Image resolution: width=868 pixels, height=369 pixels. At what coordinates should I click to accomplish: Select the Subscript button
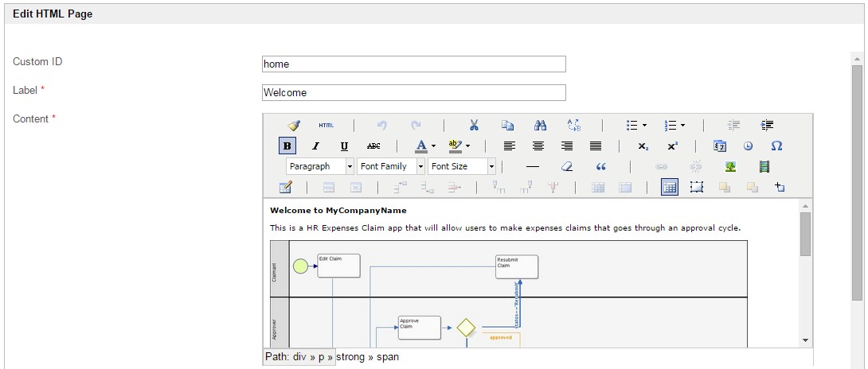click(x=643, y=146)
